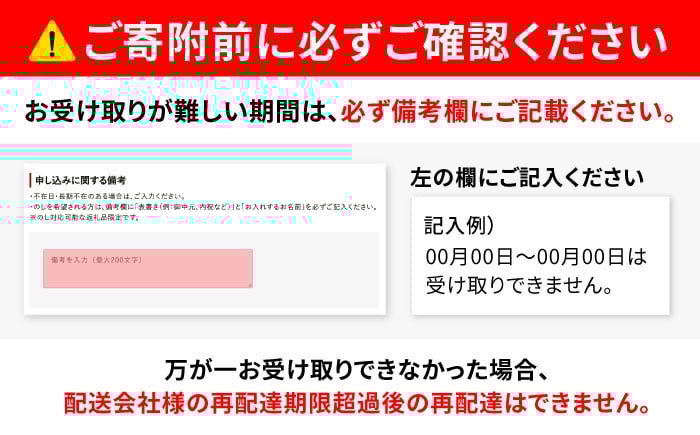Click the red text 必ず備考欄にご記載ください

tap(509, 112)
